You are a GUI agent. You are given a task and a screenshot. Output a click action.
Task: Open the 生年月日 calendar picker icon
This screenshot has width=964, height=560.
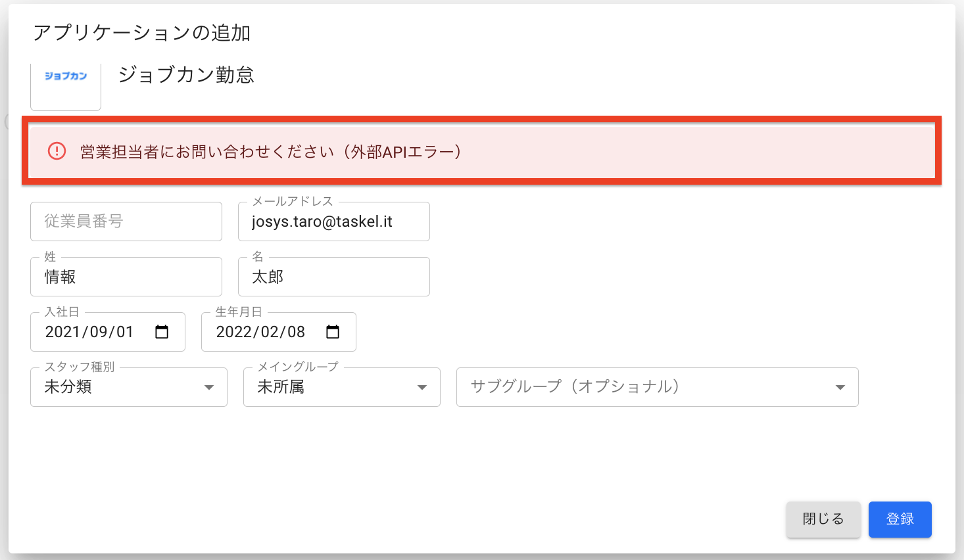coord(333,332)
